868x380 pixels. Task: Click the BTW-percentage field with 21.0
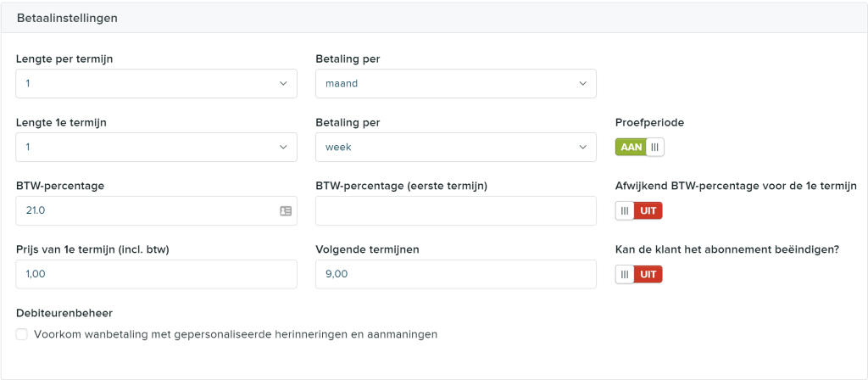click(x=156, y=211)
